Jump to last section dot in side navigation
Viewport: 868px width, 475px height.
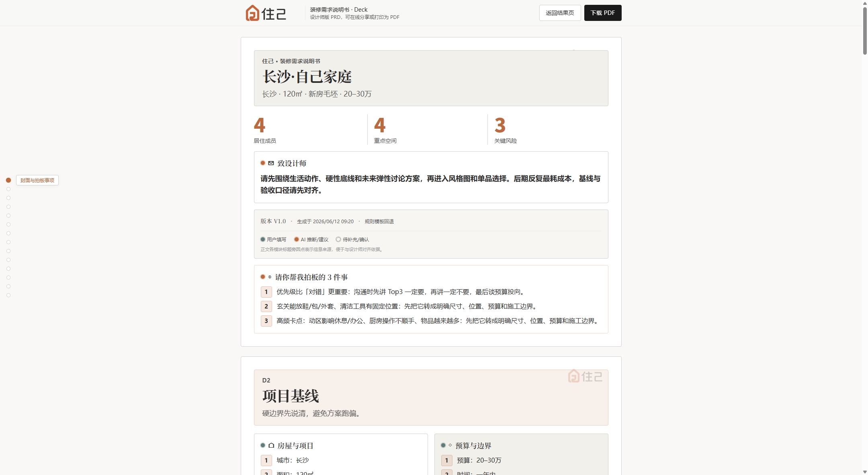point(8,295)
